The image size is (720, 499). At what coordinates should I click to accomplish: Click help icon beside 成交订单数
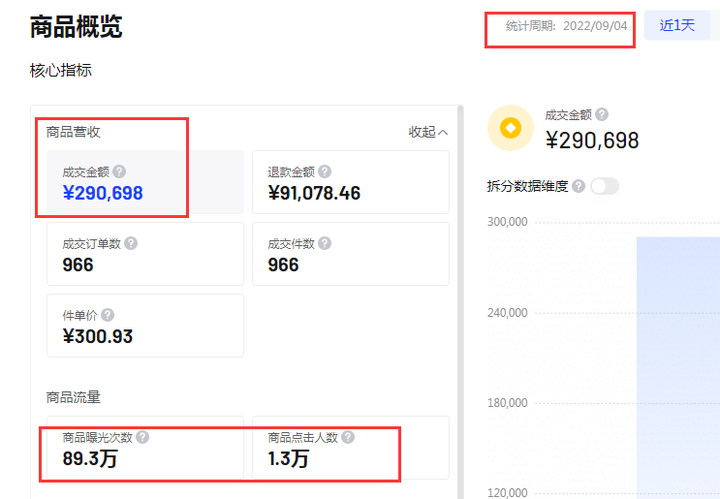(x=131, y=243)
